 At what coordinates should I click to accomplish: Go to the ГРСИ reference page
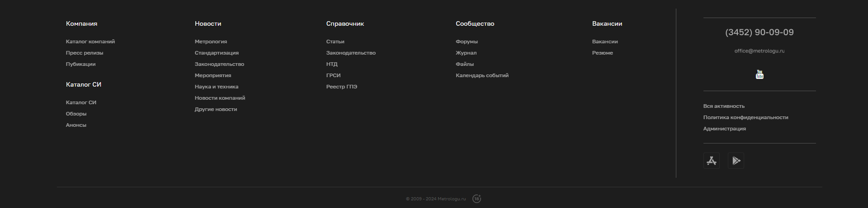333,75
